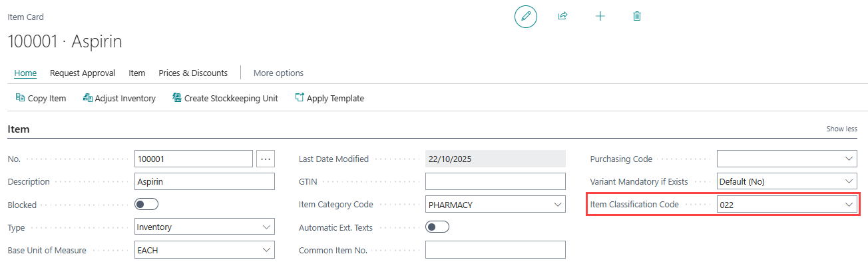Image resolution: width=868 pixels, height=280 pixels.
Task: Click the More options link
Action: pos(278,73)
